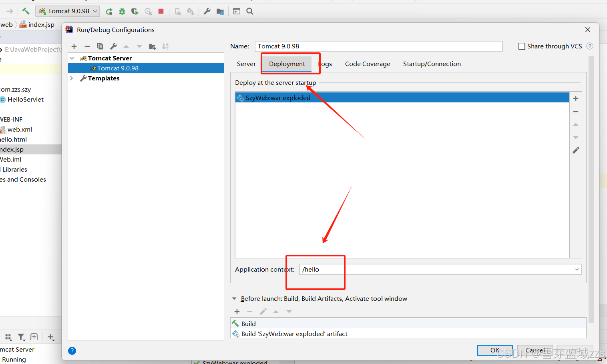Click the blue help question mark button
The height and width of the screenshot is (364, 607).
[x=72, y=351]
